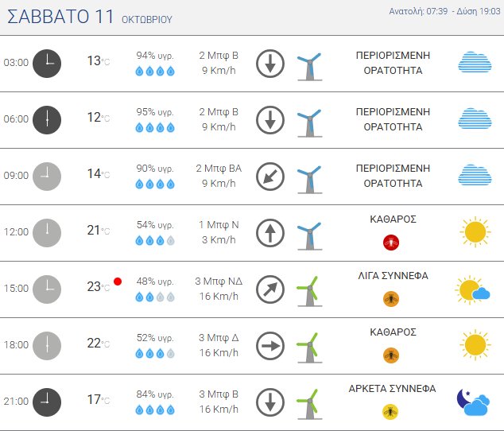Click the fog icon for 03:00
The width and height of the screenshot is (504, 431).
[474, 62]
